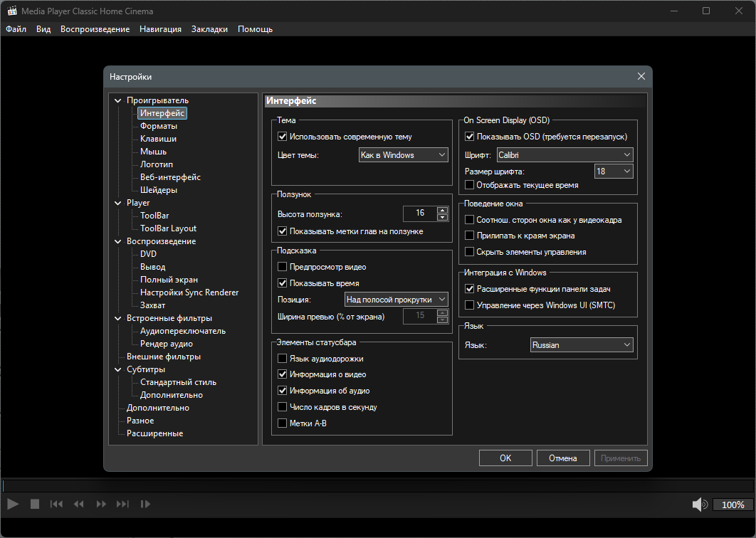Click the frame-step button
The image size is (756, 538).
point(145,504)
